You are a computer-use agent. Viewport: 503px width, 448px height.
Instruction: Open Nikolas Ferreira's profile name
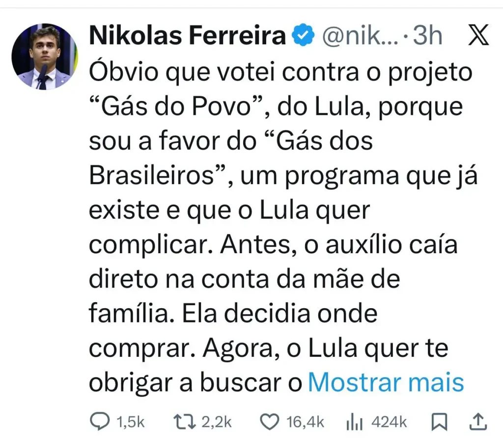pyautogui.click(x=187, y=34)
